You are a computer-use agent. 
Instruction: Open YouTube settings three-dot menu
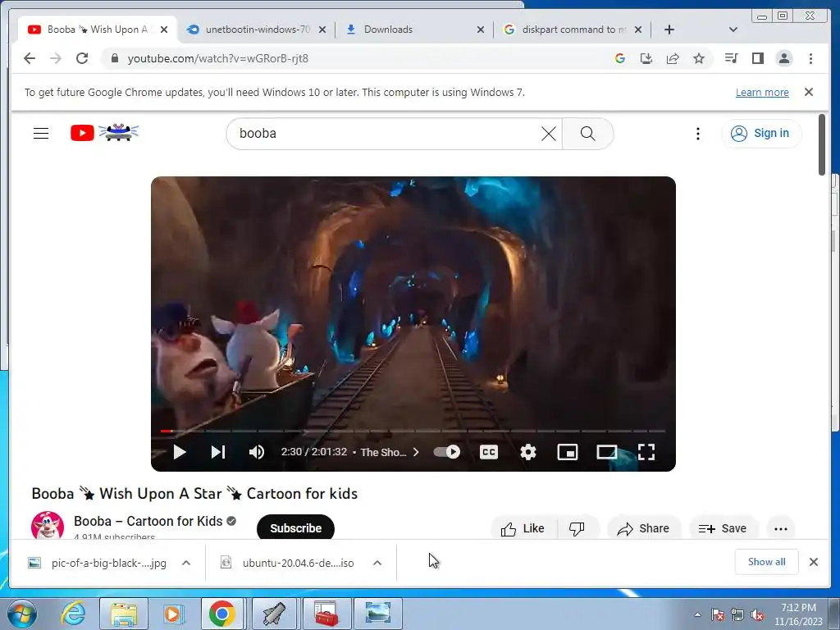[x=697, y=134]
